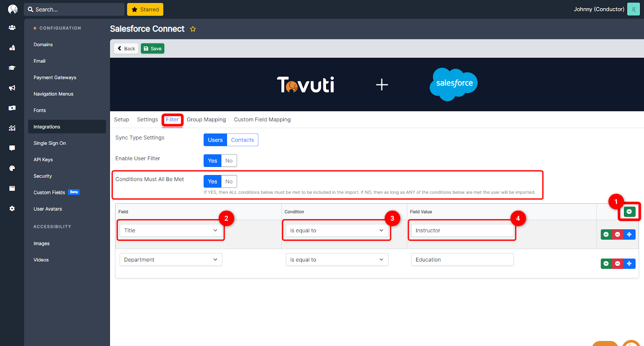The height and width of the screenshot is (346, 644).
Task: Click the user avatar beside Johnny (Conductor)
Action: (x=634, y=9)
